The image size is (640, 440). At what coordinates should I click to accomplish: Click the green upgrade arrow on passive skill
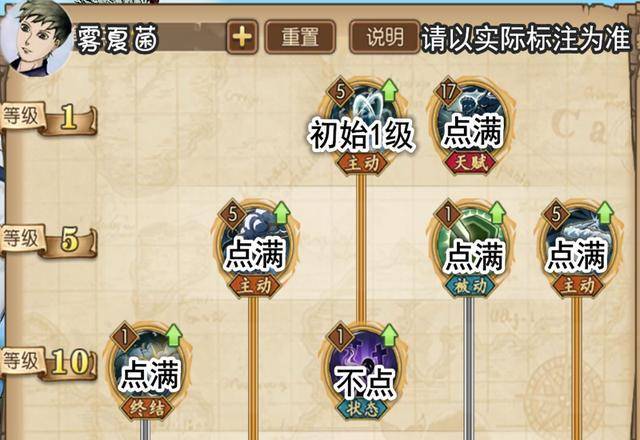(x=497, y=213)
